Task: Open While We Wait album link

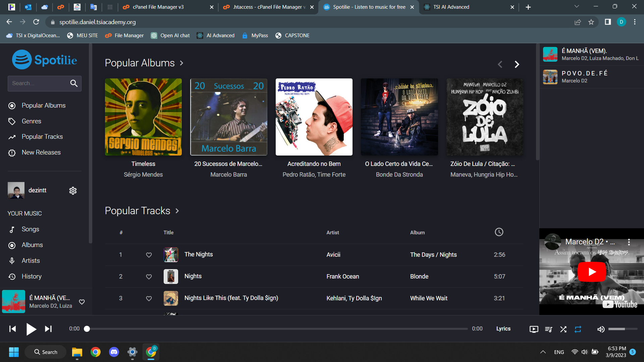Action: 429,298
